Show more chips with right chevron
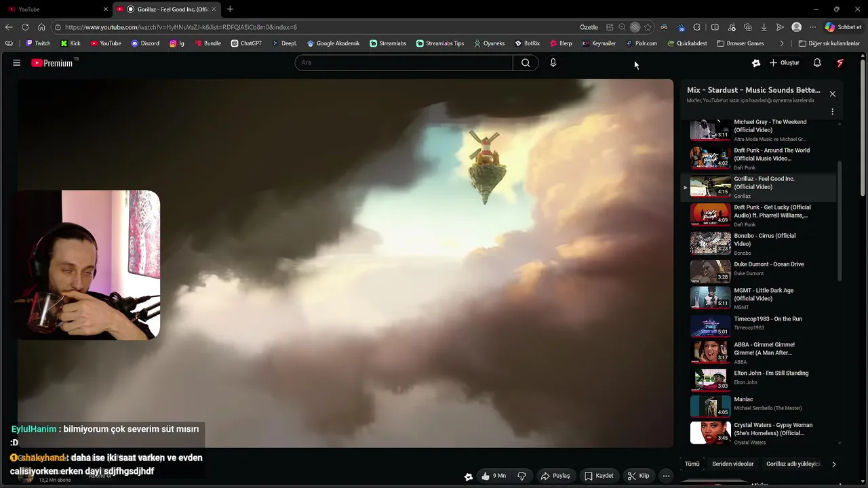This screenshot has width=868, height=488. coord(833,464)
